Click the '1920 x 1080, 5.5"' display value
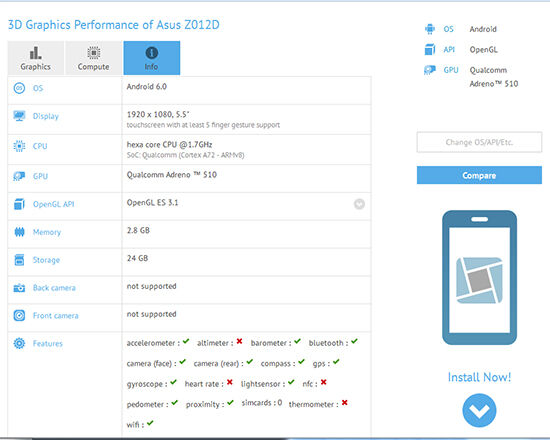Image resolution: width=550 pixels, height=440 pixels. click(x=158, y=114)
